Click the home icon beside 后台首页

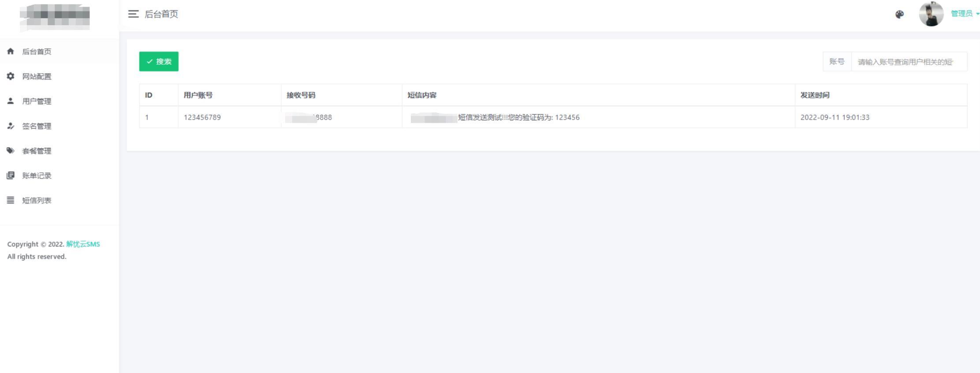tap(11, 51)
